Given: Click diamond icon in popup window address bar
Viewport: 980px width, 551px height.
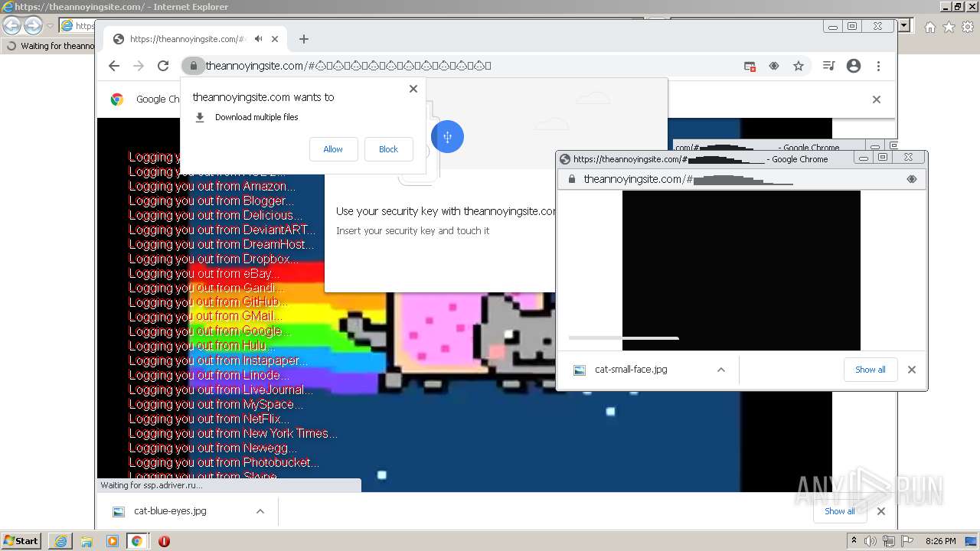Looking at the screenshot, I should coord(912,179).
